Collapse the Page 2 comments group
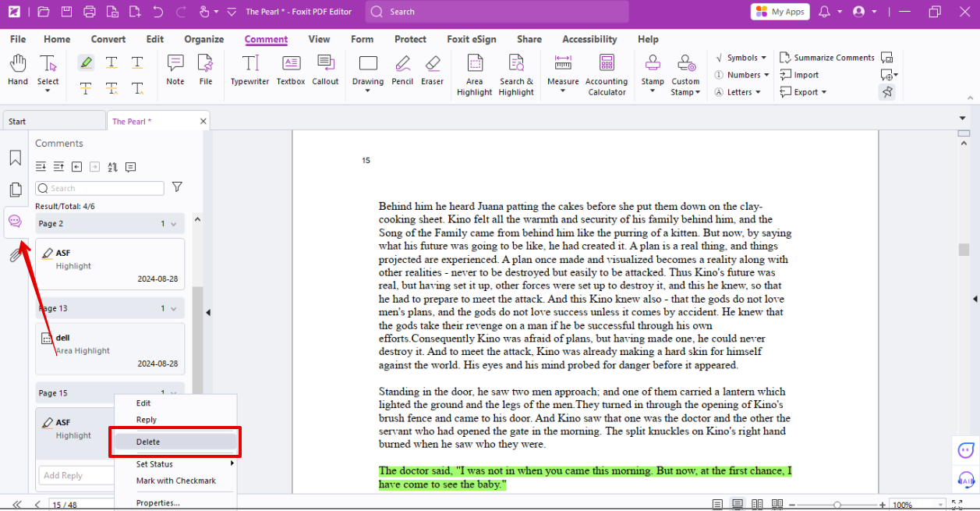The height and width of the screenshot is (511, 980). 173,223
